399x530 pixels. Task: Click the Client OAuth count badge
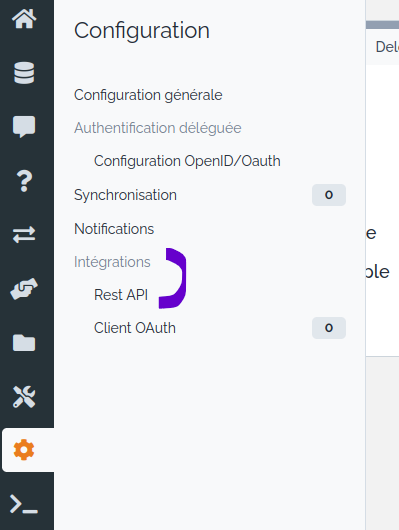click(329, 328)
